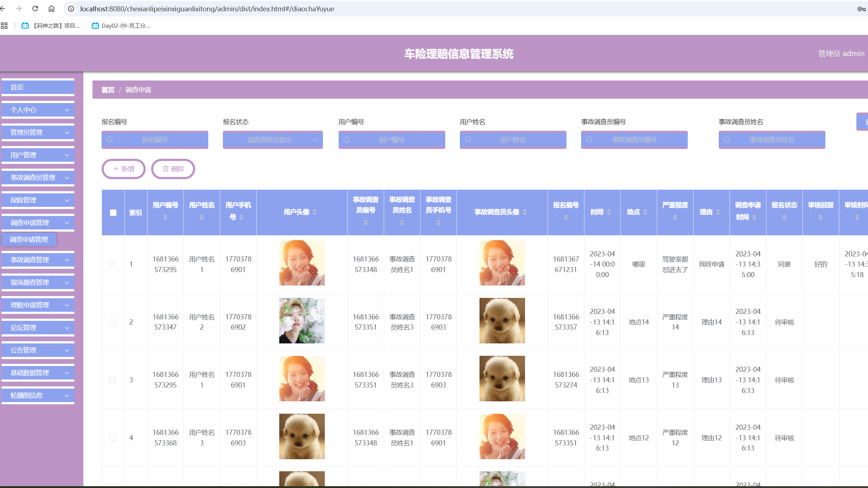Click the browser back arrow

[x=3, y=8]
